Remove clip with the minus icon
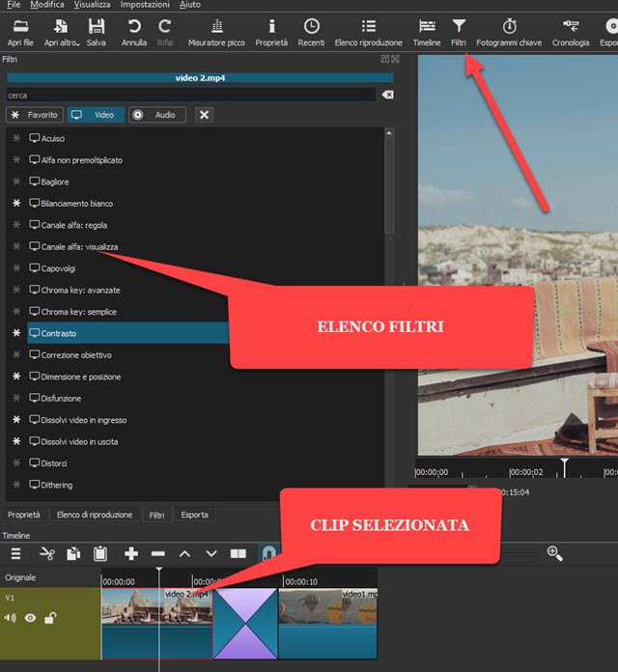Screen dimensions: 618x672 click(x=158, y=553)
